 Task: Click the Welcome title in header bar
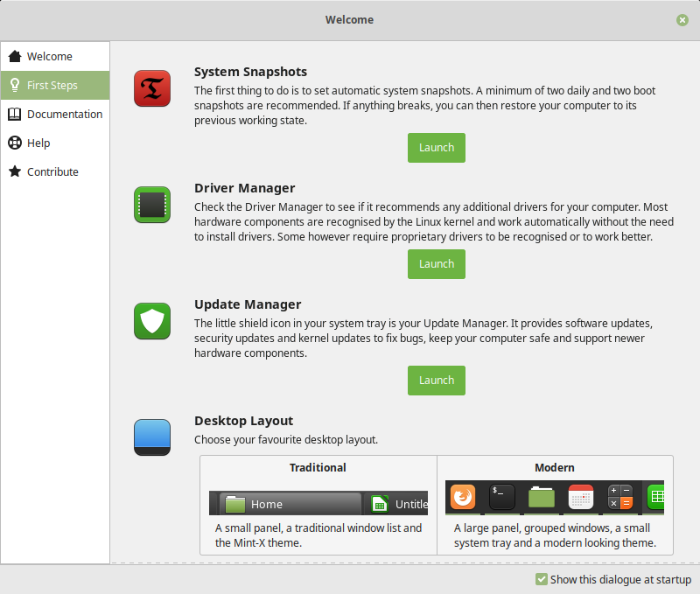(349, 19)
